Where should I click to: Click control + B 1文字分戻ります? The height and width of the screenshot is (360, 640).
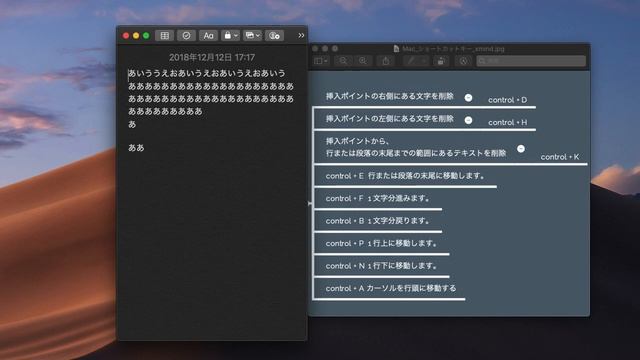(x=378, y=221)
